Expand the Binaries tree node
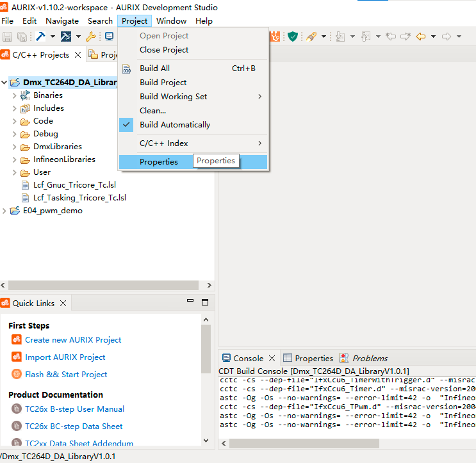 (14, 95)
